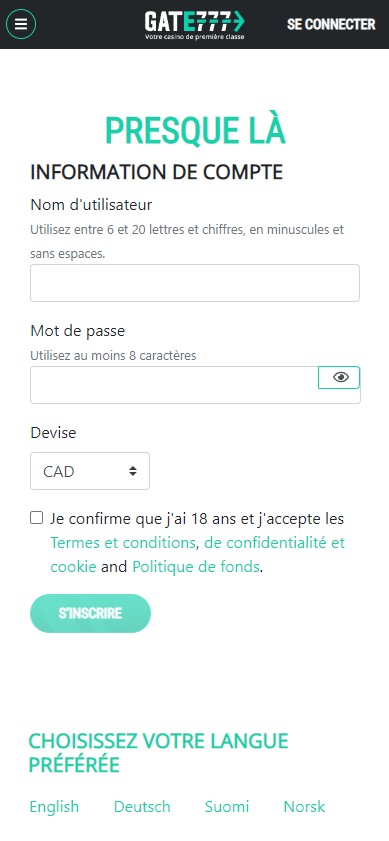Click the Mot de passe label
Screen dimensions: 389x841
78,330
